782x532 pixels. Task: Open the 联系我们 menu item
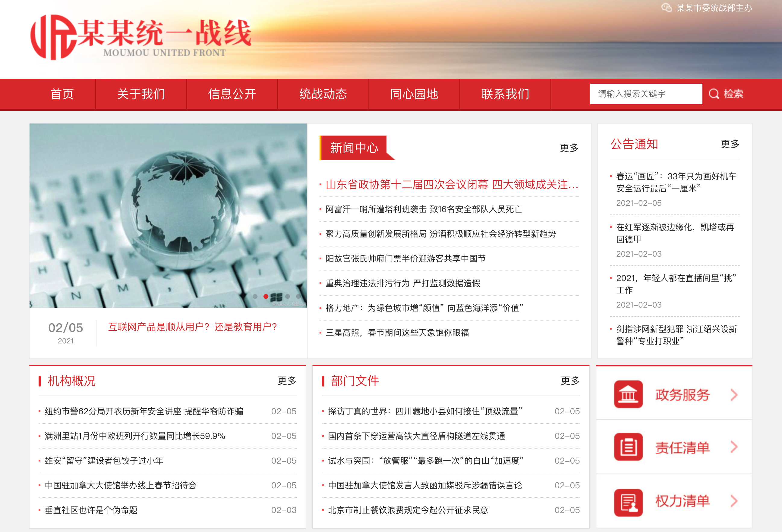point(505,94)
